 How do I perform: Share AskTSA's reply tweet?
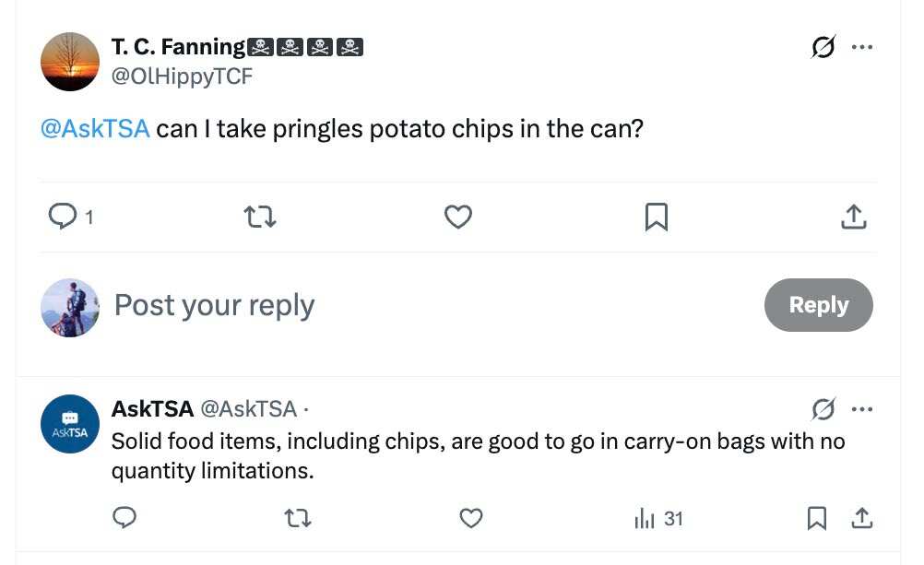click(862, 518)
